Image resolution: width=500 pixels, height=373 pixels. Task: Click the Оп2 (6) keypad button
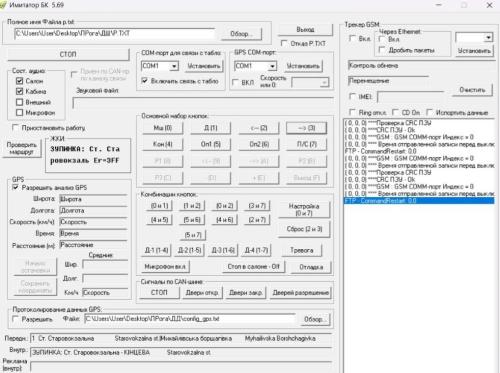259,144
